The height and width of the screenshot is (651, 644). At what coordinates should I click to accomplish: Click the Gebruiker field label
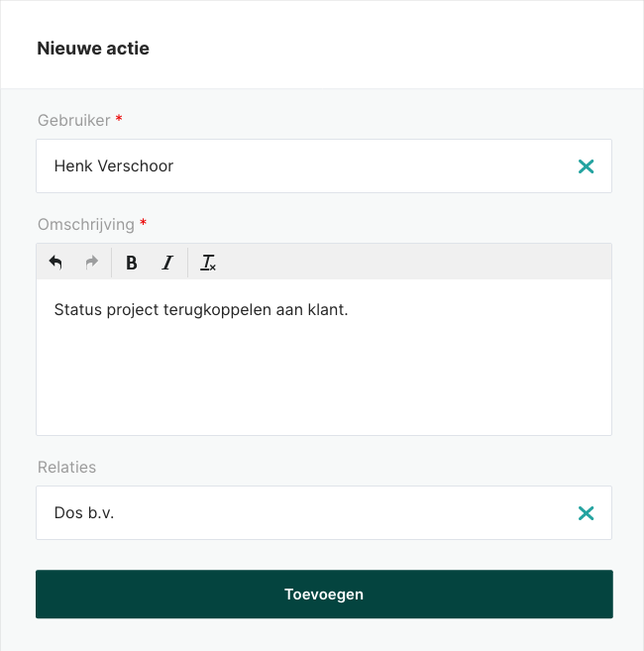(x=73, y=120)
